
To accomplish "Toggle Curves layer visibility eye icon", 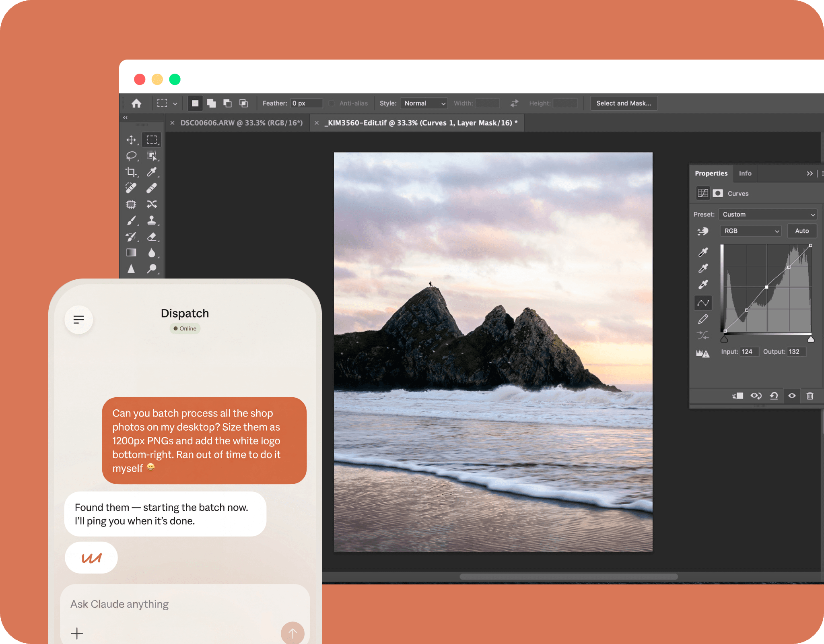I will click(792, 396).
